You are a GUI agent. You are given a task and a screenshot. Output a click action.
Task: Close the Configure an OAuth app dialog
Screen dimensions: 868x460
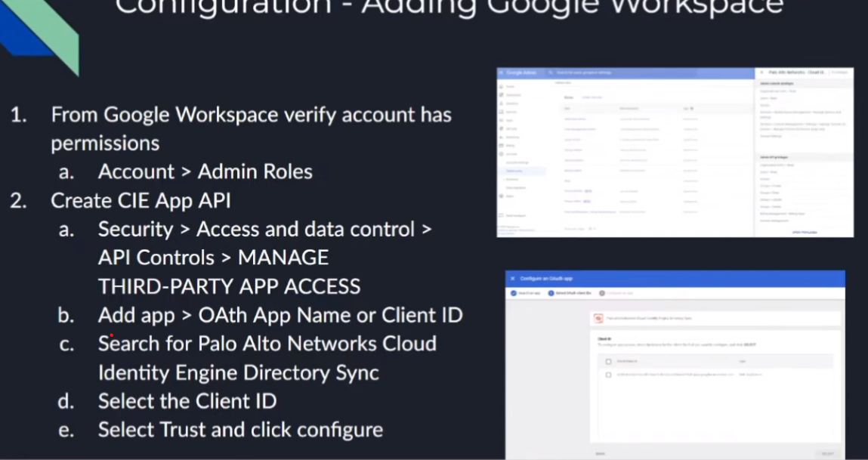pyautogui.click(x=513, y=279)
